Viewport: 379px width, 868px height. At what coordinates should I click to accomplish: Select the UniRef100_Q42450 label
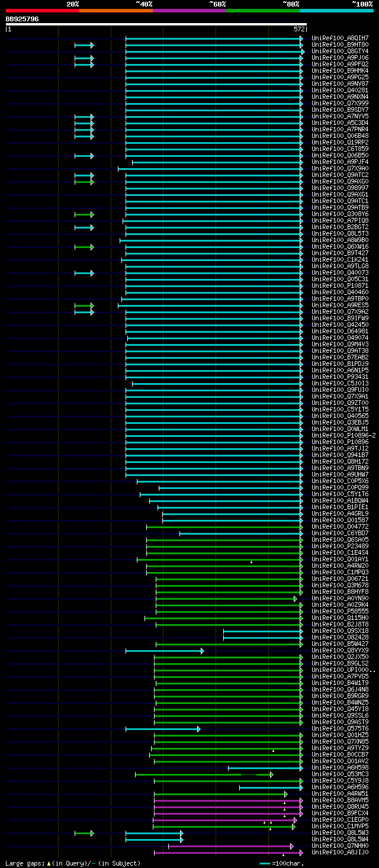[340, 325]
